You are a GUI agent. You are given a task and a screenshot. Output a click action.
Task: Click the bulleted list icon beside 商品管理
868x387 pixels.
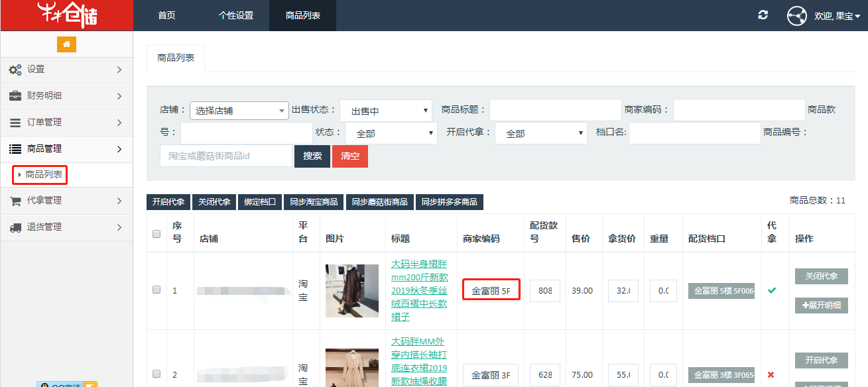tap(15, 149)
